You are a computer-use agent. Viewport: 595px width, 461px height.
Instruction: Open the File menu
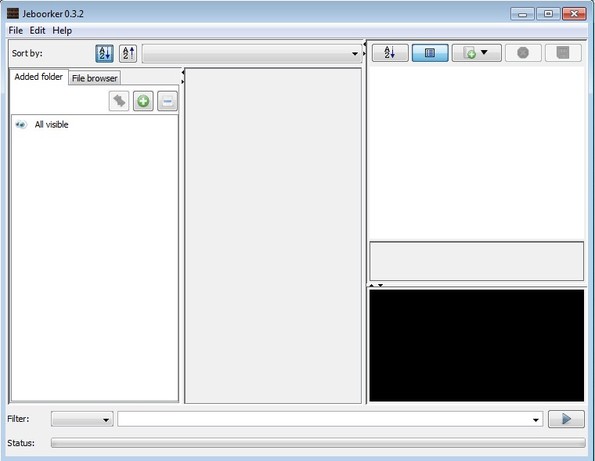(16, 30)
